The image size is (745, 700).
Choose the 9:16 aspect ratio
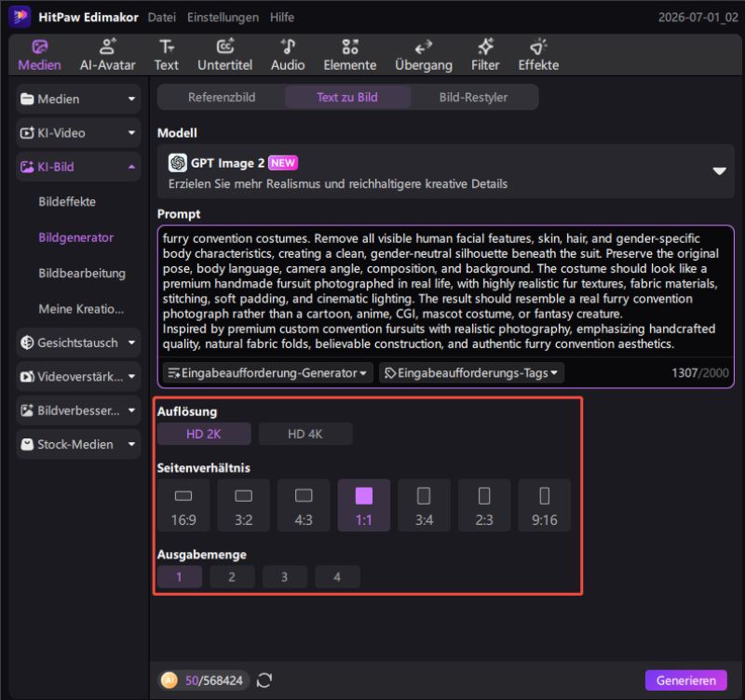(x=545, y=505)
